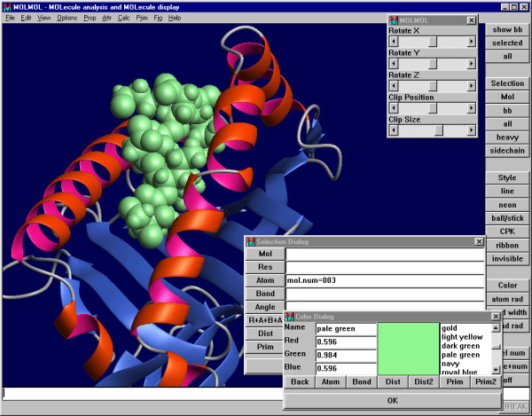Click the Atom selection expression field

point(385,280)
